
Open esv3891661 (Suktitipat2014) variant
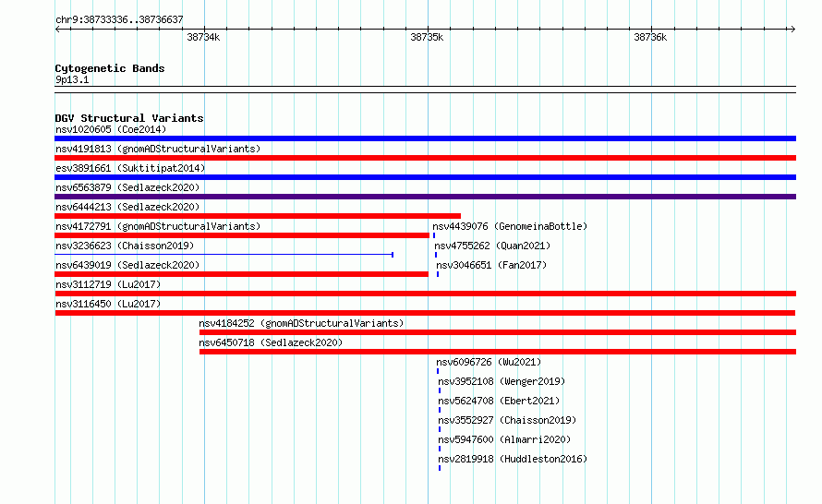pos(130,168)
